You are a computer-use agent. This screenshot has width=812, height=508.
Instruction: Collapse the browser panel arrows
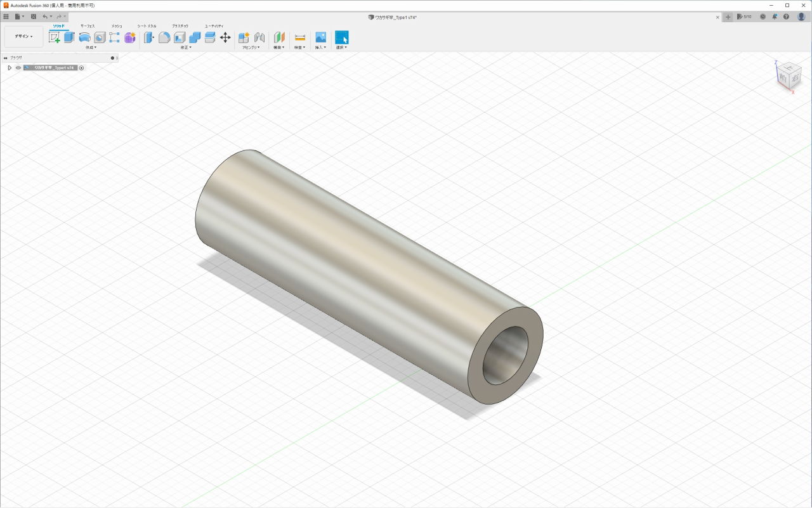pos(5,58)
